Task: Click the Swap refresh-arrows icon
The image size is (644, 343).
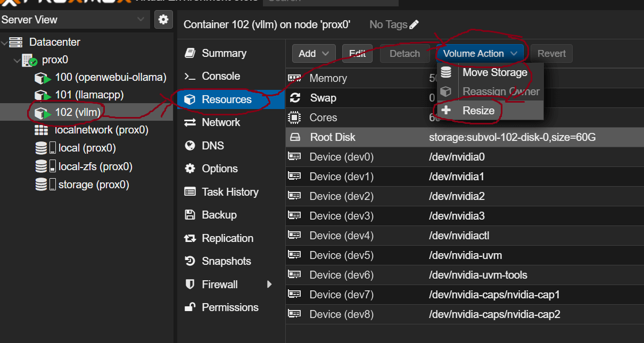Action: (x=294, y=98)
